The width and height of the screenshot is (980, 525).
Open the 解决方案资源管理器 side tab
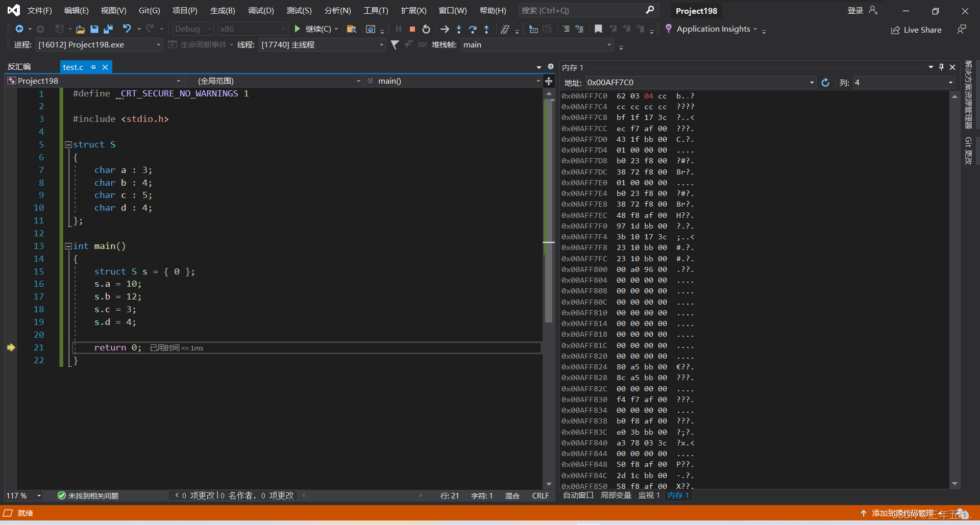point(968,94)
